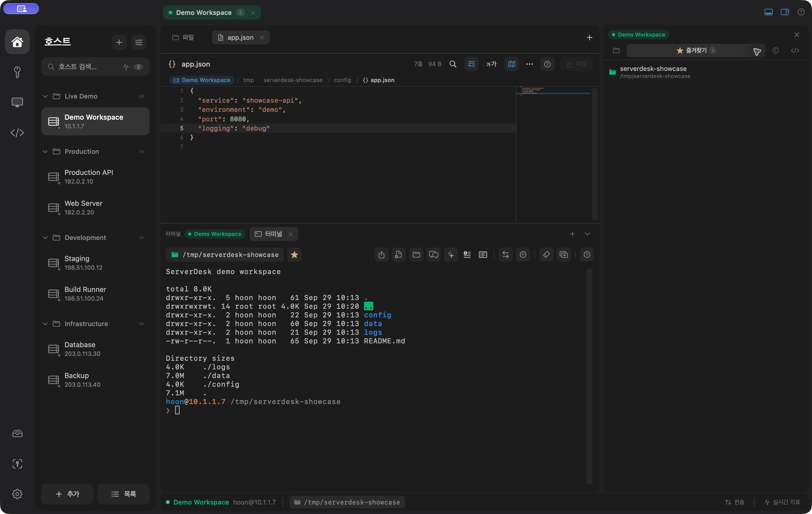Click the 목록 button below the host list
812x514 pixels.
[123, 494]
